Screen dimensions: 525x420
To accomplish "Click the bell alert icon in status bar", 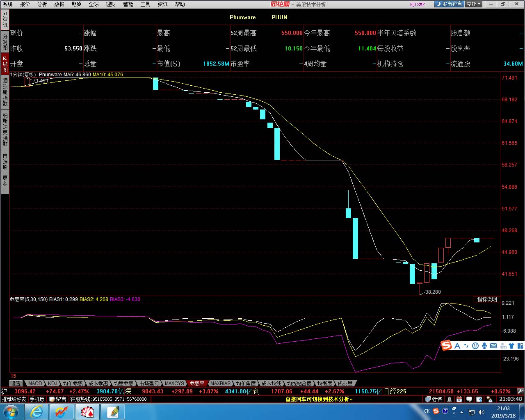I will [x=450, y=399].
